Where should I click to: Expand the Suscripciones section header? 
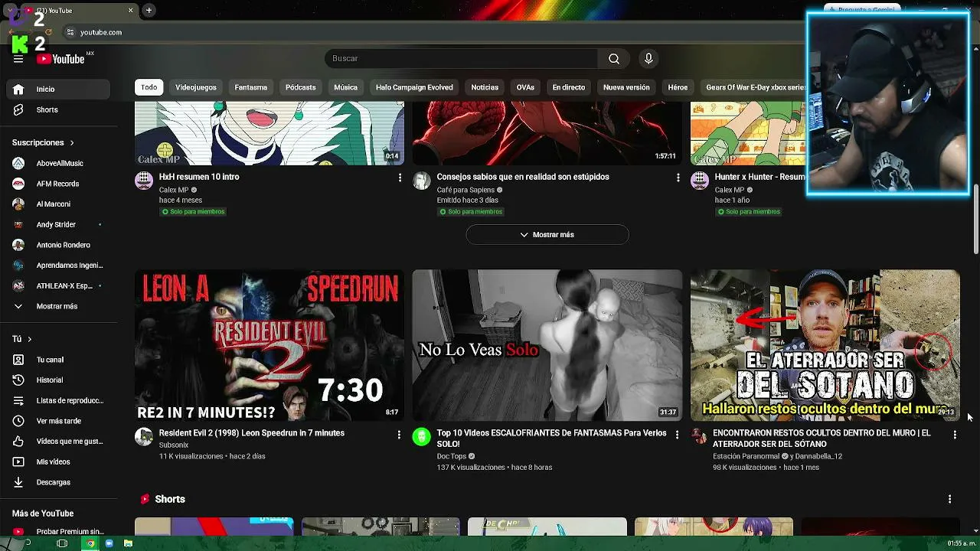(x=44, y=142)
